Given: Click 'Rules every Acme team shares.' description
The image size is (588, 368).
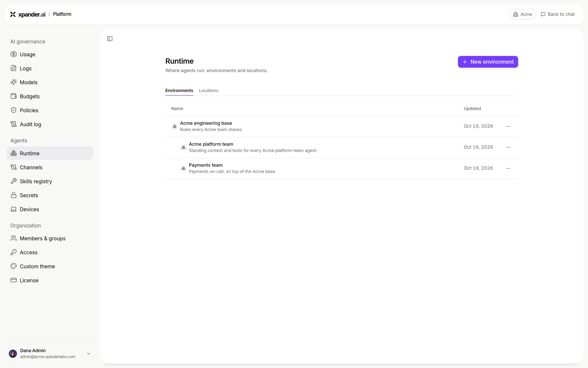Looking at the screenshot, I should pyautogui.click(x=211, y=130).
